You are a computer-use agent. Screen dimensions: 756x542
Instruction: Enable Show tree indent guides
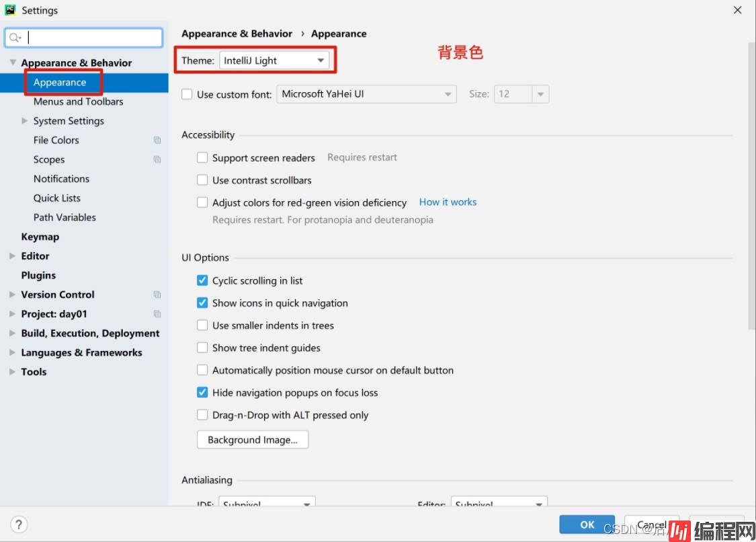click(202, 348)
